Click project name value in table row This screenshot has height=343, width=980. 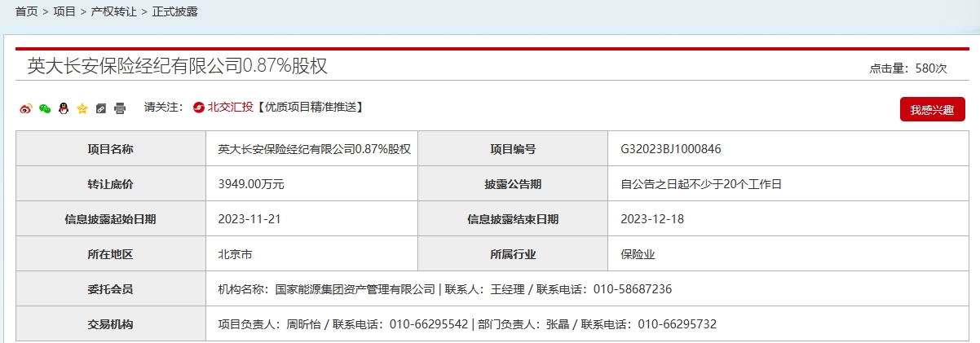pyautogui.click(x=314, y=149)
